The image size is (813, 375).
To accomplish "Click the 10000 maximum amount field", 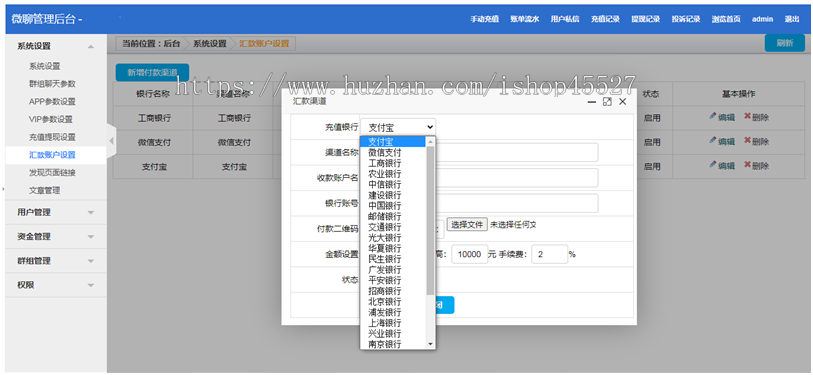I will pos(470,254).
